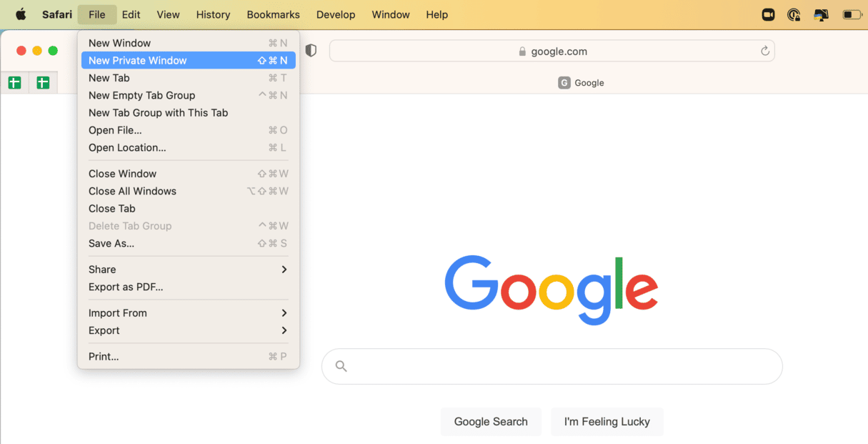
Task: Choose Close All Windows
Action: [189, 191]
